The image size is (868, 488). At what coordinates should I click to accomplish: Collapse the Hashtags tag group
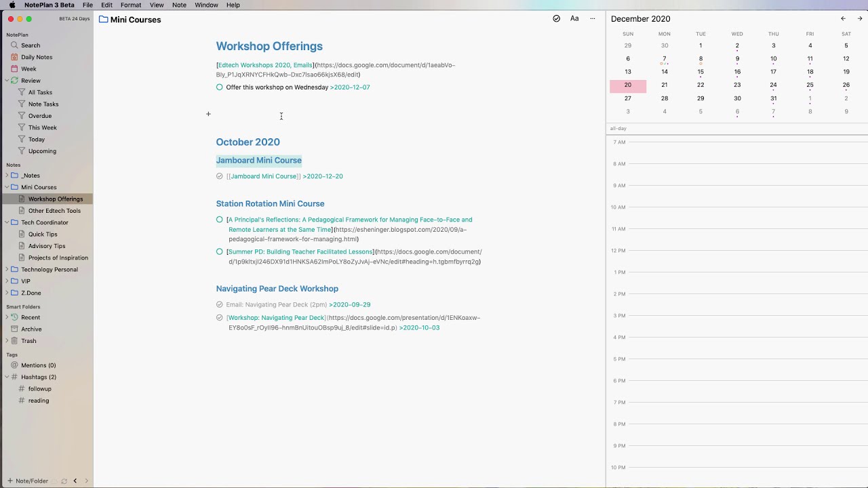click(x=7, y=377)
